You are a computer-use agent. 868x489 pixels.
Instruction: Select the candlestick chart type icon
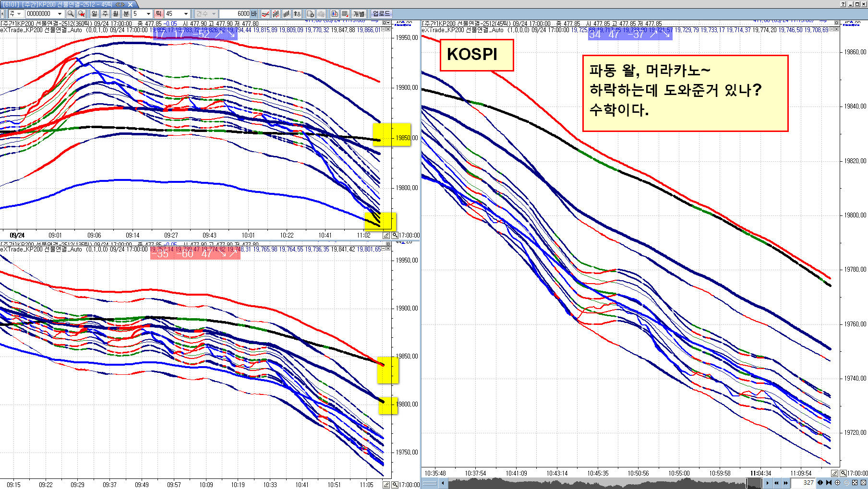(276, 14)
